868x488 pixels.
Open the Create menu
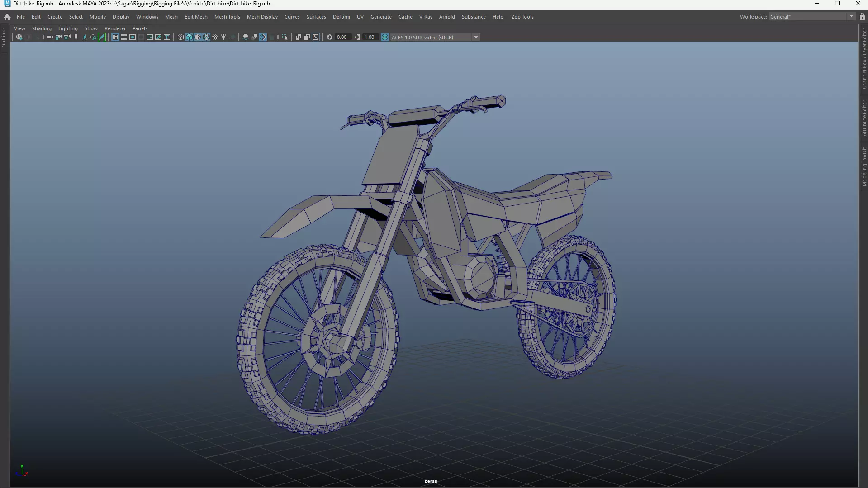point(55,17)
